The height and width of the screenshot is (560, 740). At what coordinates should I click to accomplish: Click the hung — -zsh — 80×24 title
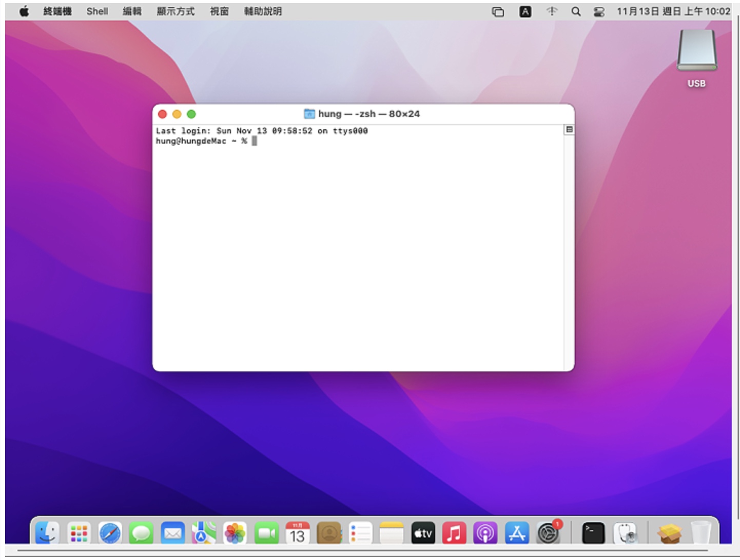369,114
